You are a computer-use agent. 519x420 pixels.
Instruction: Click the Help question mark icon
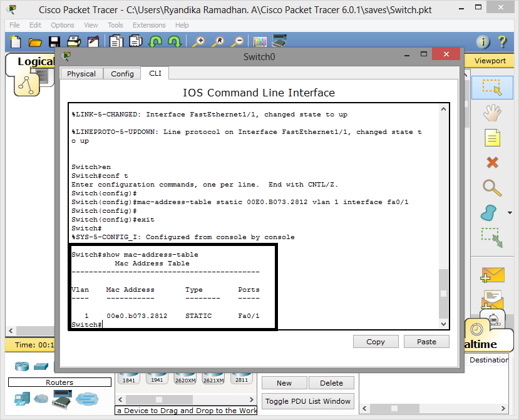[503, 42]
